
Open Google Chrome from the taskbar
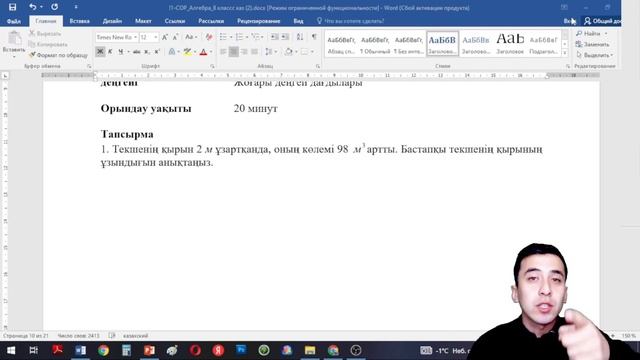103,350
